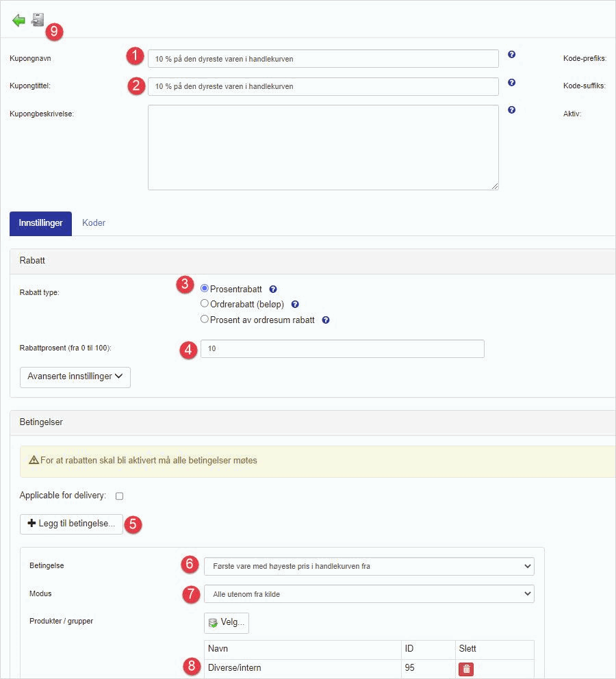Open the Betingelse dropdown list
616x679 pixels.
368,566
